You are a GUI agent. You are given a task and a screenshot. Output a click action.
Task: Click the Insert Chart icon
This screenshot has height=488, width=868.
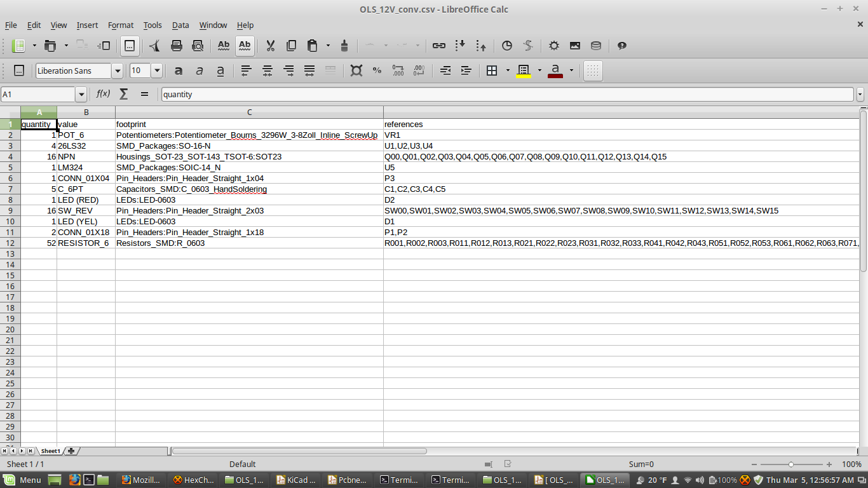(507, 46)
